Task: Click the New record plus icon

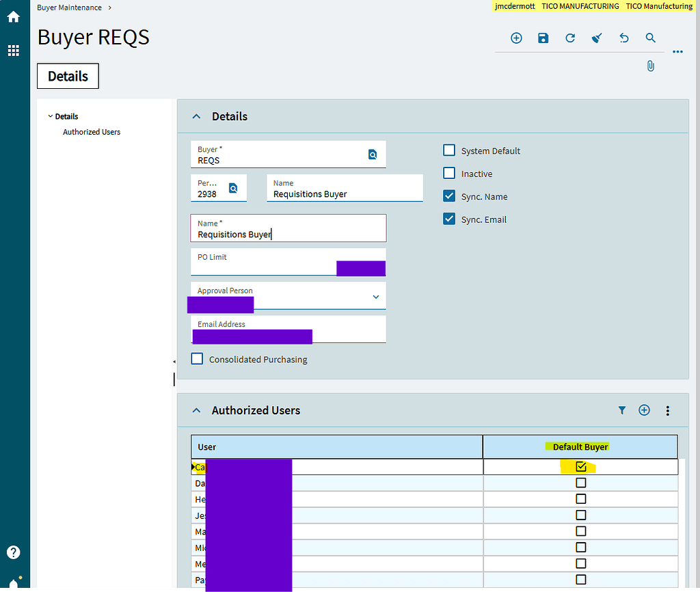Action: pos(516,38)
